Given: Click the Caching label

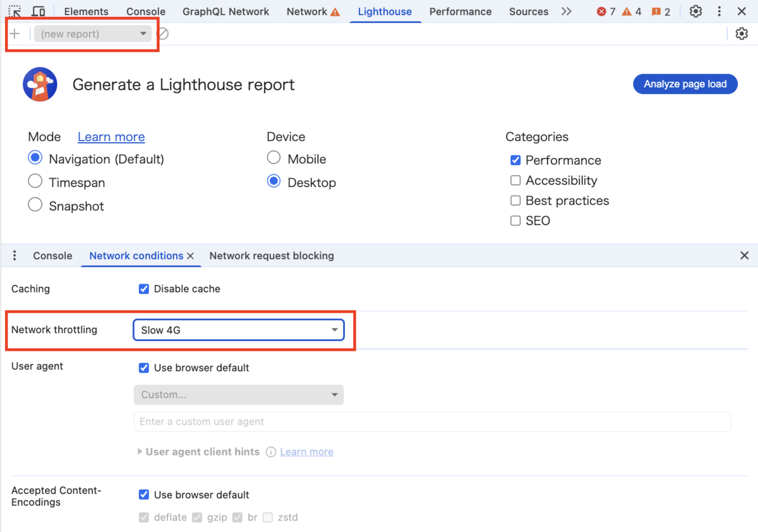Looking at the screenshot, I should (x=30, y=289).
